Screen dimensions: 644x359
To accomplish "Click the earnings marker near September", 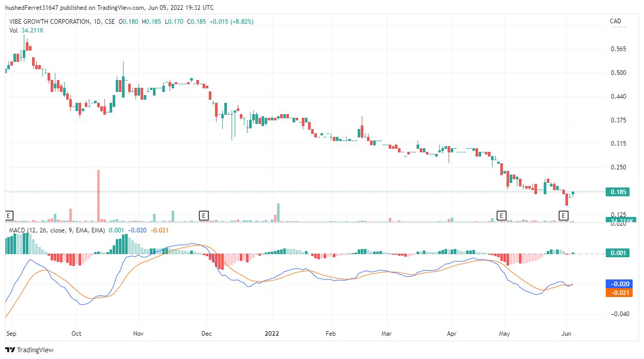I will pos(9,215).
